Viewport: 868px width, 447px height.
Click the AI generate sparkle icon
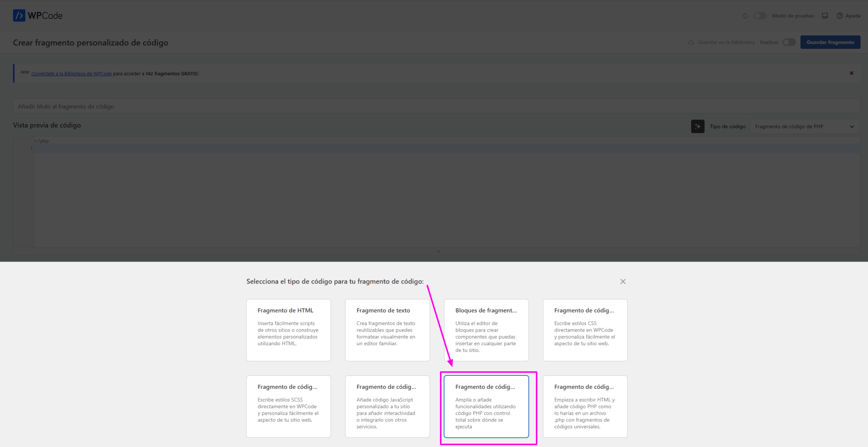tap(698, 126)
